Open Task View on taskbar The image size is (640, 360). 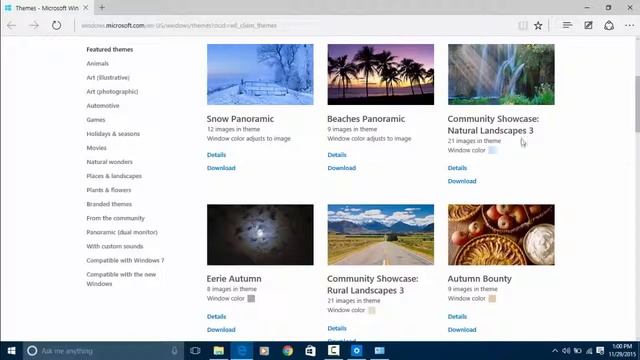coord(195,351)
